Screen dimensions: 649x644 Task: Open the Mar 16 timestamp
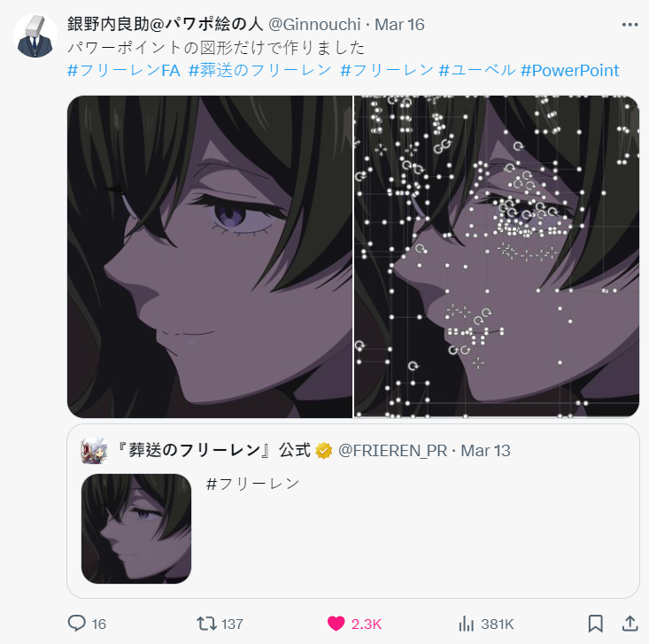(399, 25)
